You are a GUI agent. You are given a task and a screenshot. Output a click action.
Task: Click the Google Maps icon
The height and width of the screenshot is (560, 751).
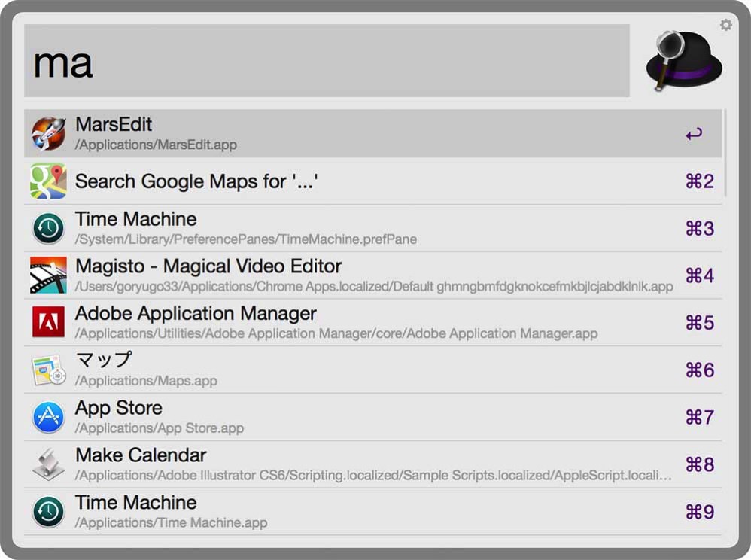[48, 181]
